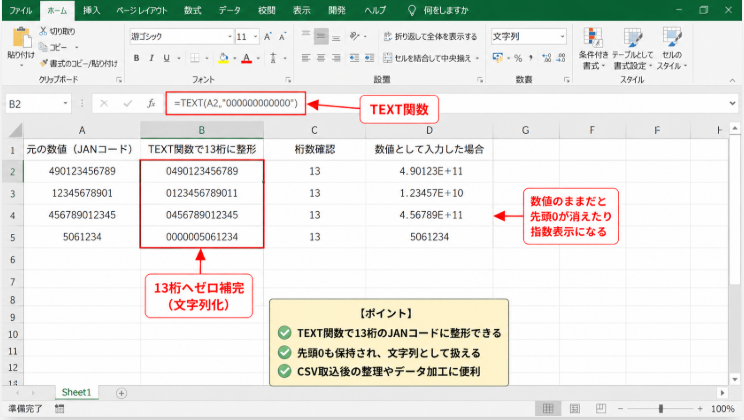Switch to the 校閲 tab
The width and height of the screenshot is (744, 420).
click(266, 10)
